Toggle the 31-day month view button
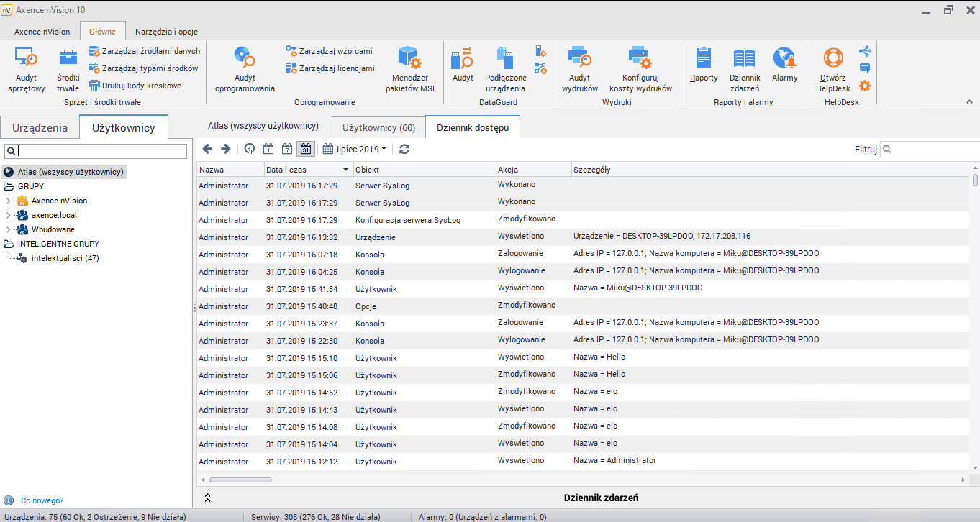 click(x=305, y=149)
